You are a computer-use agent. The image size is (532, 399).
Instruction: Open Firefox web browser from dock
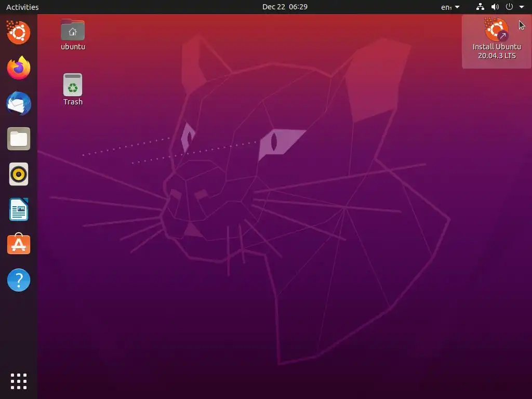click(x=19, y=68)
